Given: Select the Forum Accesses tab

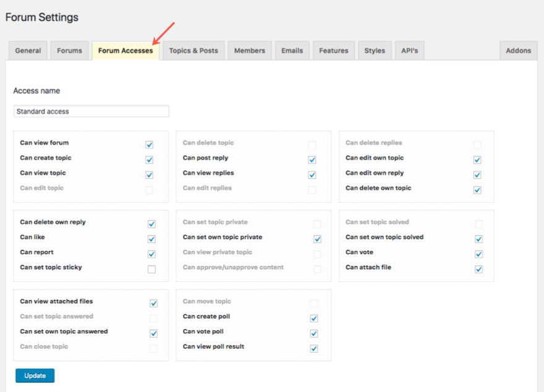Looking at the screenshot, I should [x=125, y=51].
